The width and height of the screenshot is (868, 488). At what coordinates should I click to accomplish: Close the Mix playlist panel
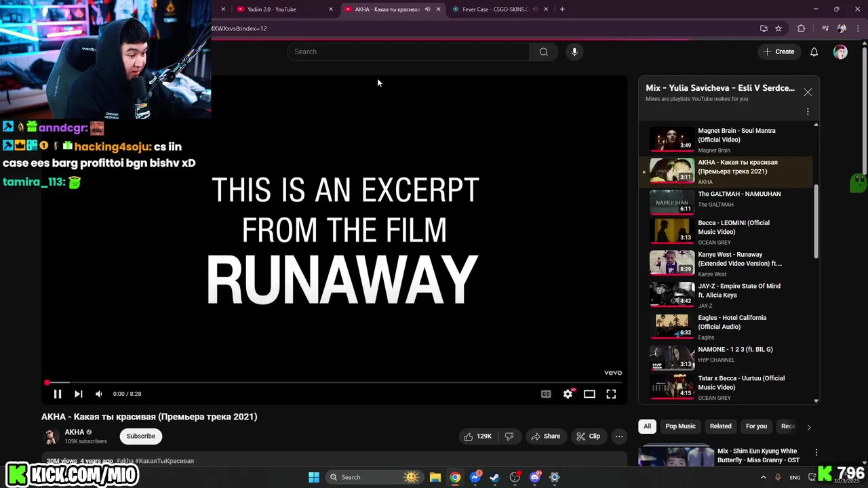click(808, 92)
